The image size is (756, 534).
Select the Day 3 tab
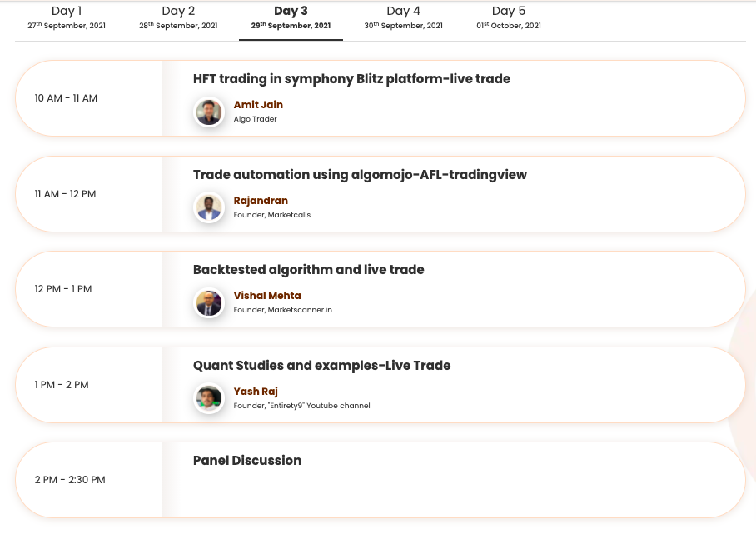tap(291, 17)
